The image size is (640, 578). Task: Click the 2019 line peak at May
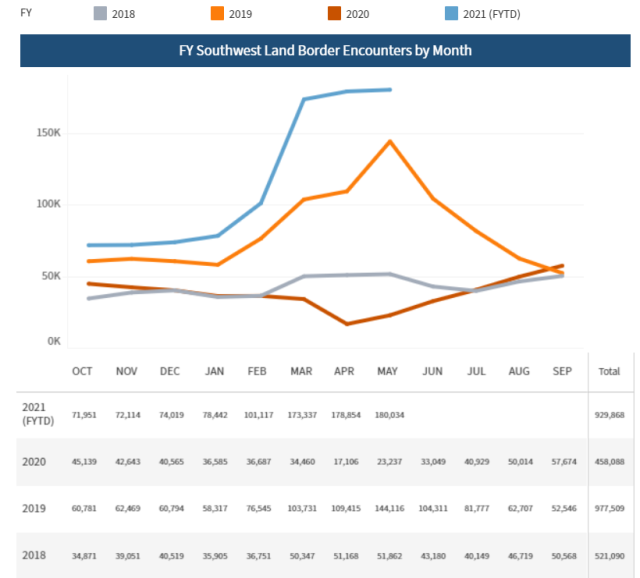(x=390, y=141)
